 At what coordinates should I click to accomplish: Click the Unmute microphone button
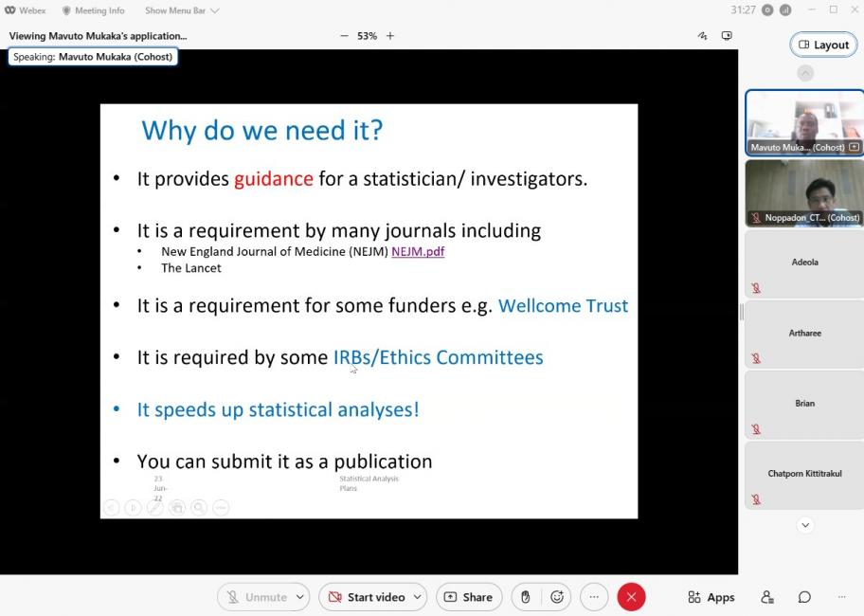click(x=257, y=597)
